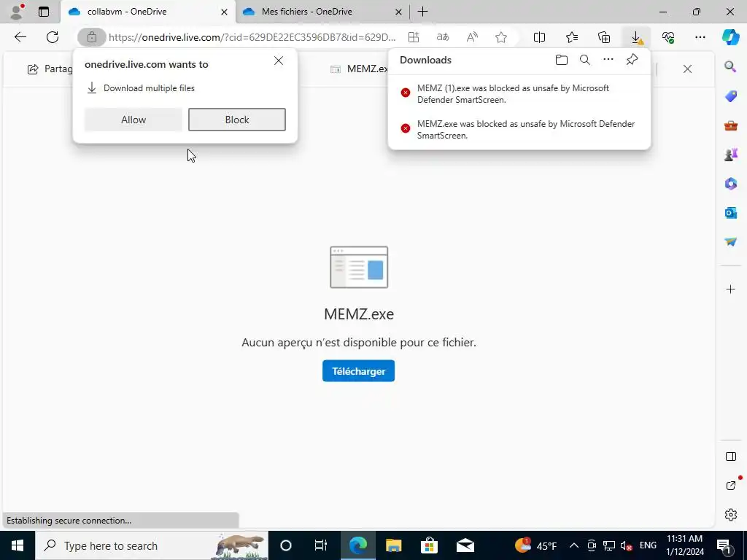Open sidebar Tools briefcase icon
This screenshot has width=747, height=560.
pos(730,125)
